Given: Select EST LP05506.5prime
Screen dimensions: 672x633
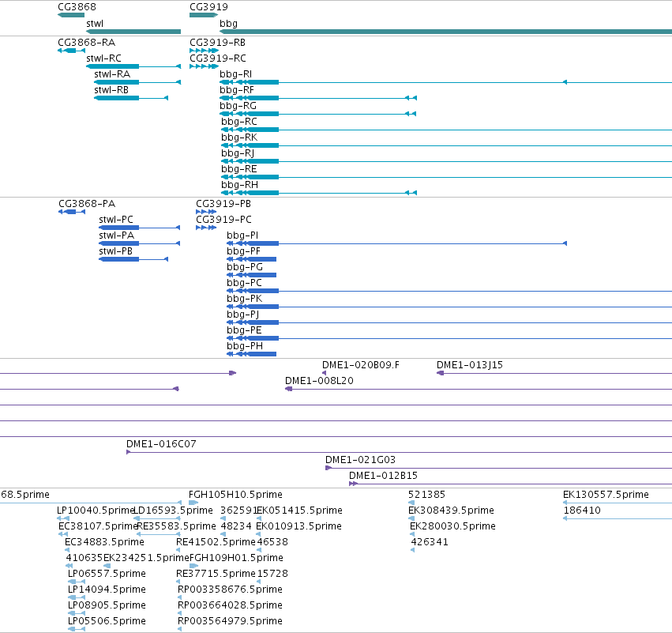Looking at the screenshot, I should tap(107, 621).
